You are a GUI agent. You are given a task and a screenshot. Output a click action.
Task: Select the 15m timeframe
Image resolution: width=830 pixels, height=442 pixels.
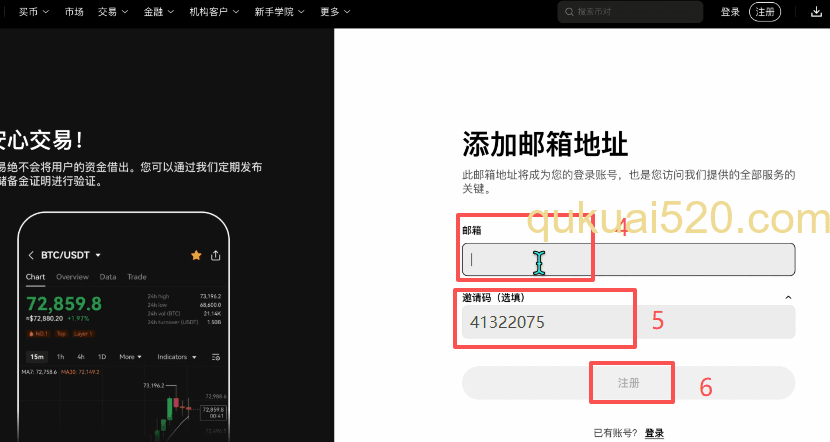(37, 357)
